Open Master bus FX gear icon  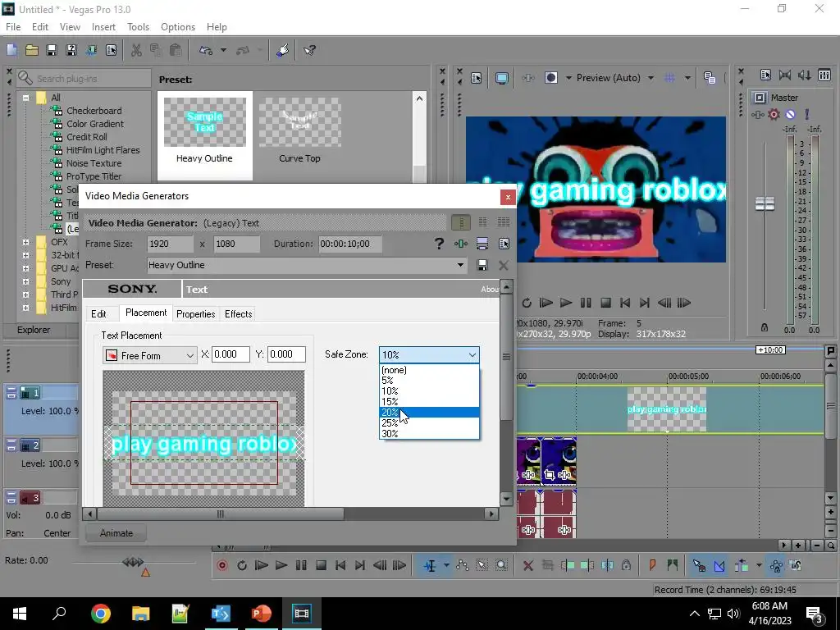[774, 114]
